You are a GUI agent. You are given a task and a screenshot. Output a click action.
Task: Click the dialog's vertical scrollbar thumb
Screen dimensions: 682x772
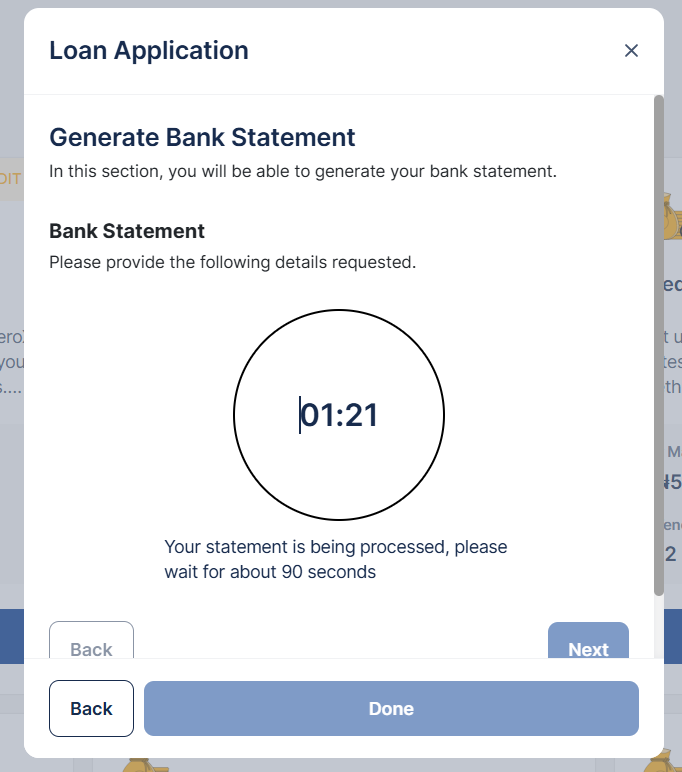tap(658, 340)
